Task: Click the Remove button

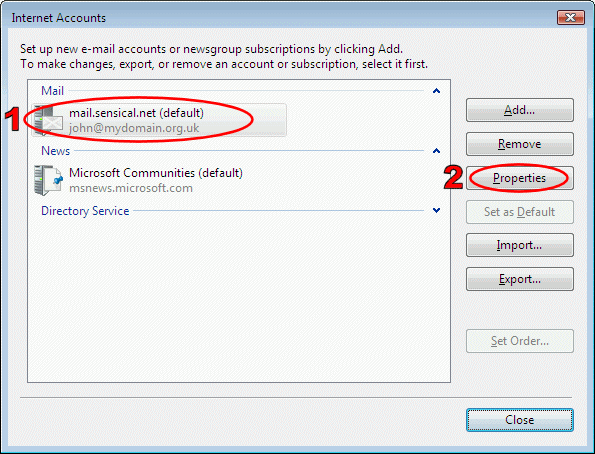Action: tap(519, 144)
